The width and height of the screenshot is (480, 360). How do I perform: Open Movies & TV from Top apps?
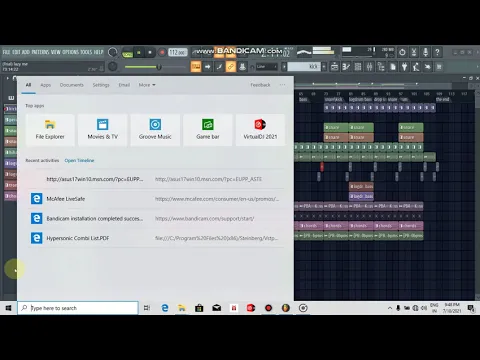(103, 130)
